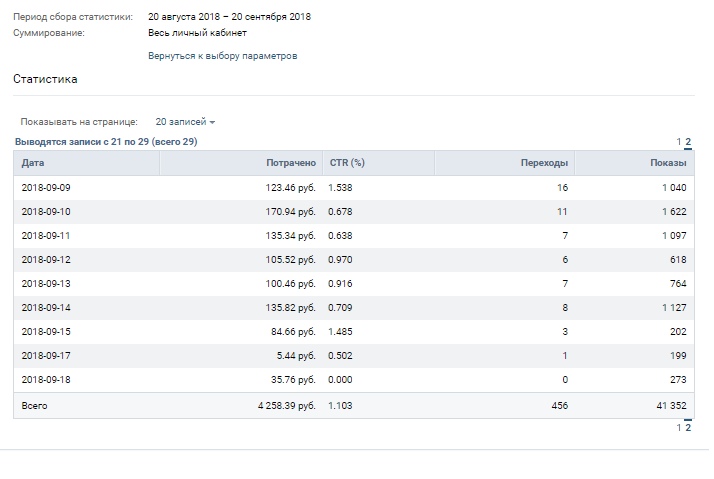Click the 'Весь личный кабинет' summation value
Image resolution: width=714 pixels, height=479 pixels.
[x=196, y=32]
